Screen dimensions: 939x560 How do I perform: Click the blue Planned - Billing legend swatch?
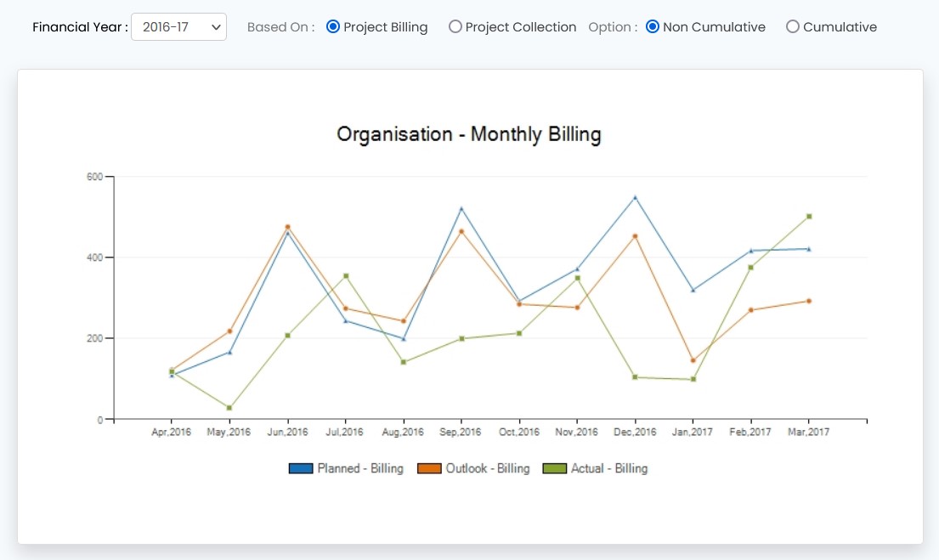pos(301,468)
